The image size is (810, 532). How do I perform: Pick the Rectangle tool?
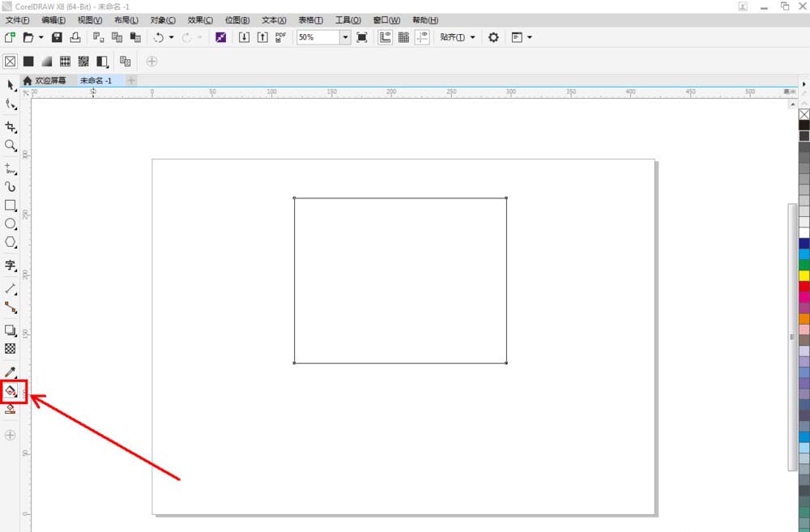pyautogui.click(x=11, y=205)
